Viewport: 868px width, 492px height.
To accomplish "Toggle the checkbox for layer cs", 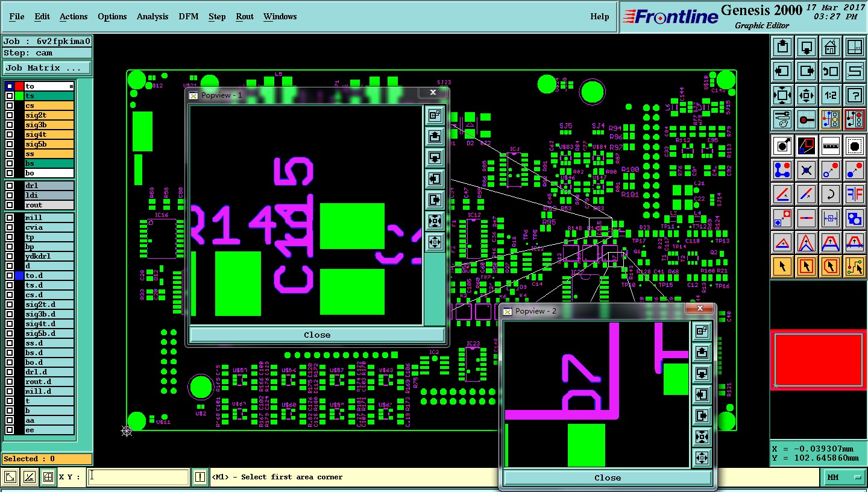I will click(10, 106).
